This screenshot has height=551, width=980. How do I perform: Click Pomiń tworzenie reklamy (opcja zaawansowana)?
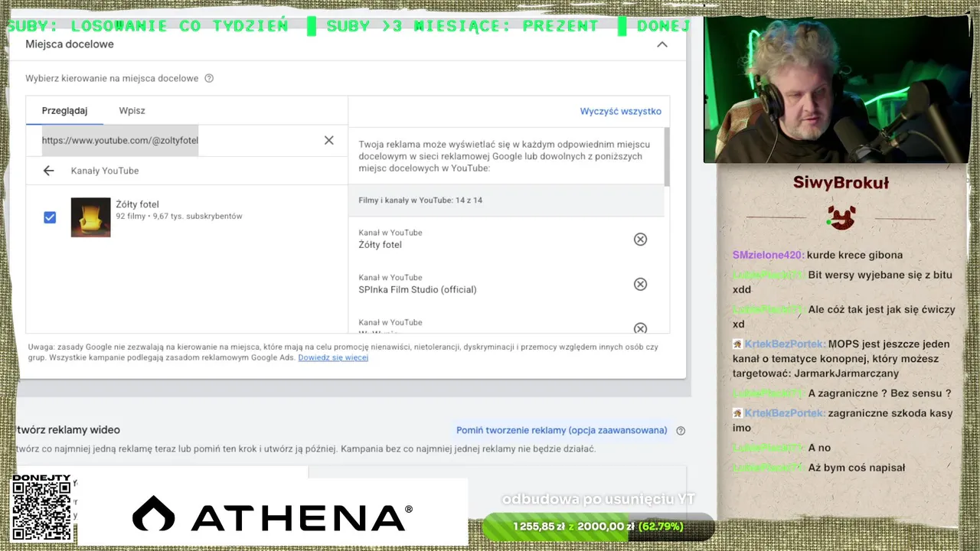[561, 430]
